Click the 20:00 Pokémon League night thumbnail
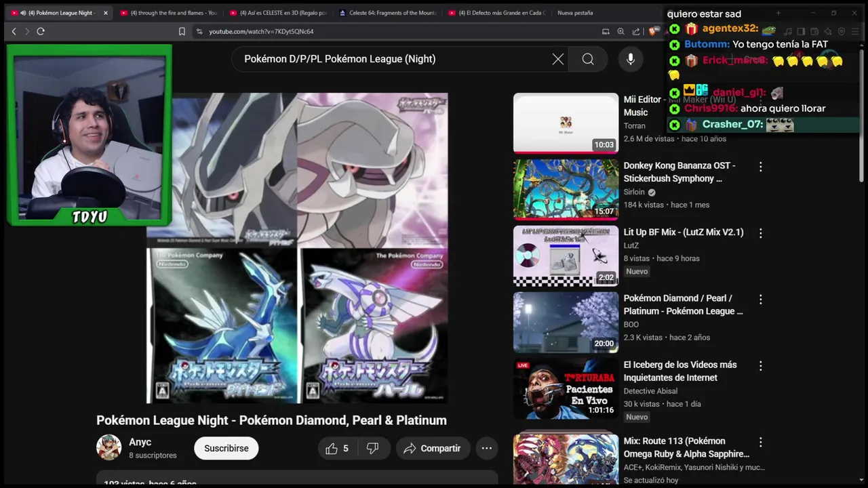 tap(566, 322)
